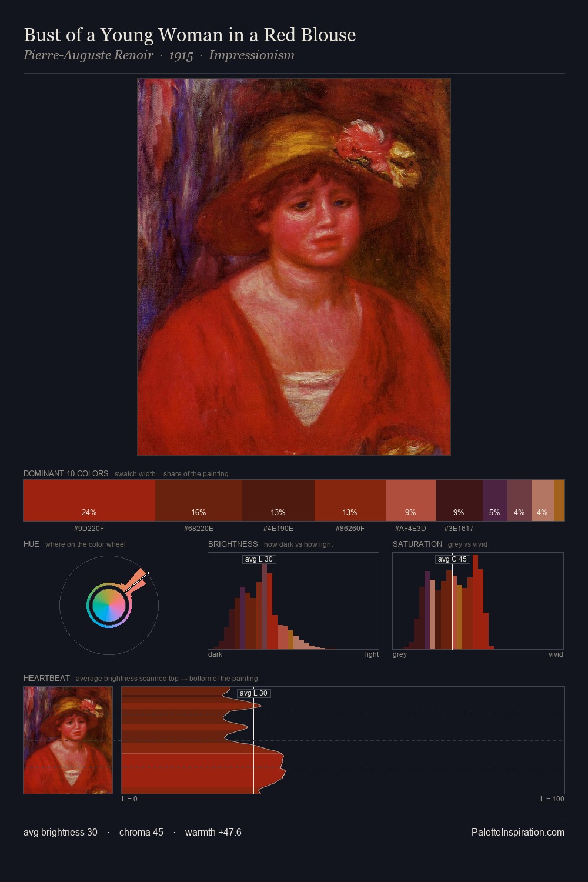Click the hex code '#9D220F'
Viewport: 588px width, 882px height.
pos(89,528)
